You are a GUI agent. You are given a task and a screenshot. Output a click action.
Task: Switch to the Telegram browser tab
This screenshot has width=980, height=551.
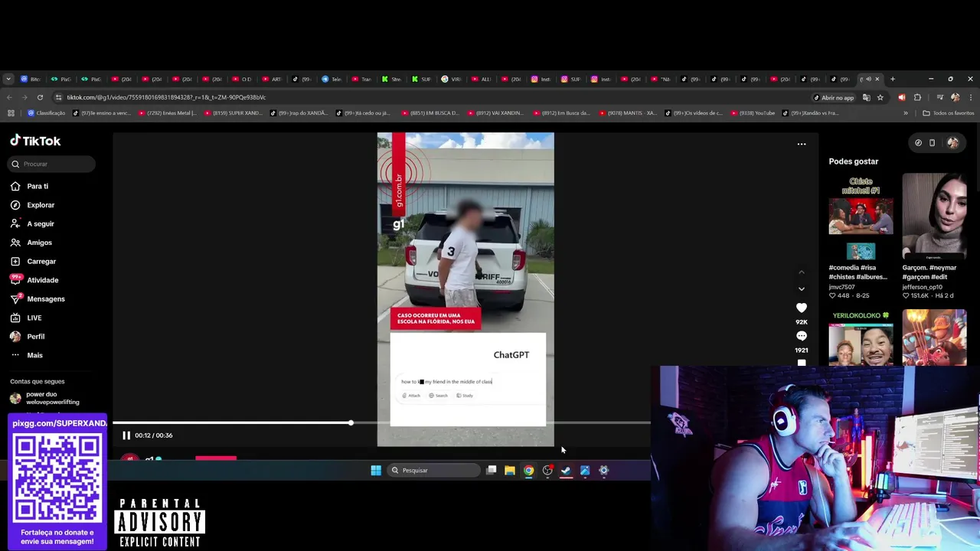332,79
